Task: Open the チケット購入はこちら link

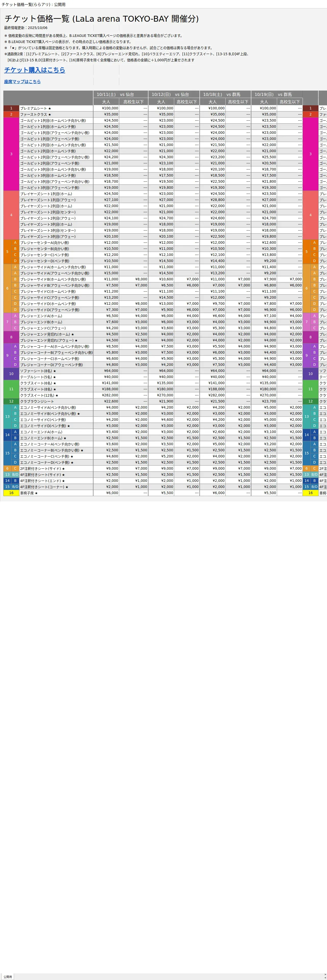Action: tap(35, 70)
